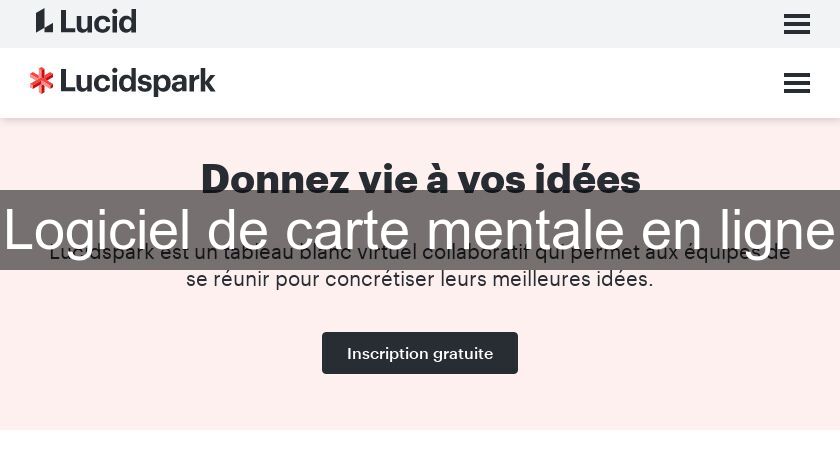Click the word "carte" in the overlay caption
Image resolution: width=840 pixels, height=460 pixels.
tap(347, 231)
